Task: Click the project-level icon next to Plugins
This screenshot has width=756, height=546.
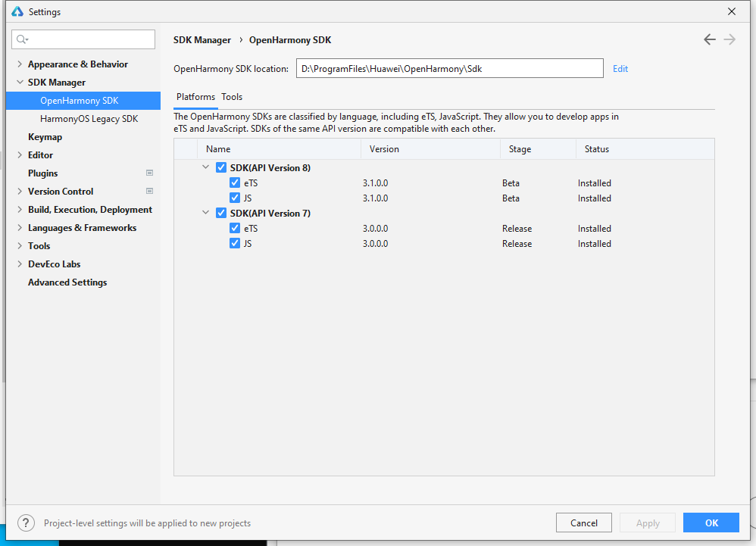Action: pyautogui.click(x=149, y=173)
